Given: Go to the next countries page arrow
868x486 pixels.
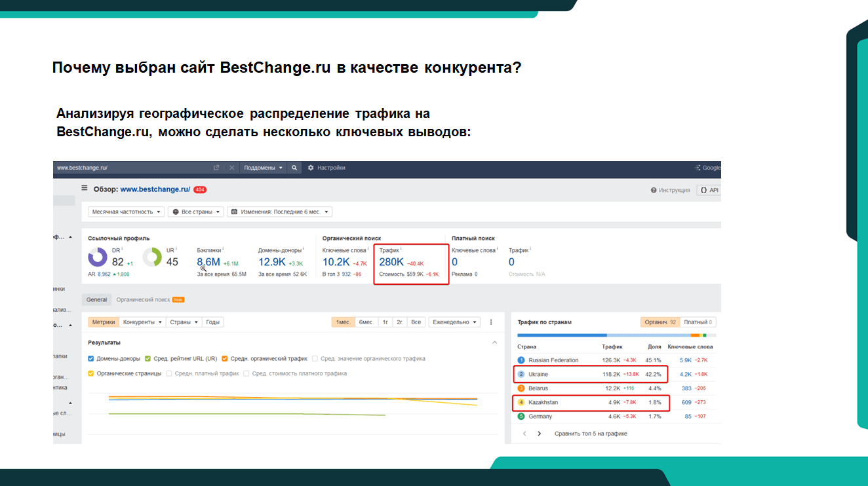Looking at the screenshot, I should click(540, 434).
